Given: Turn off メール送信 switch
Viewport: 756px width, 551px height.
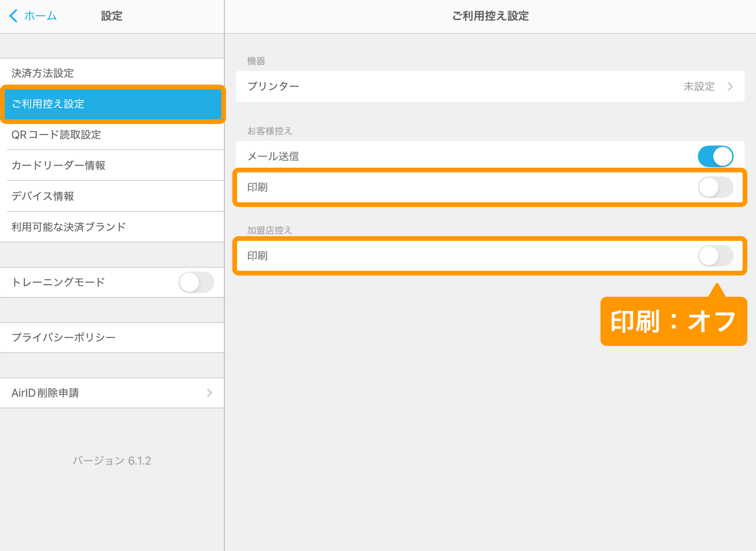Looking at the screenshot, I should tap(715, 156).
